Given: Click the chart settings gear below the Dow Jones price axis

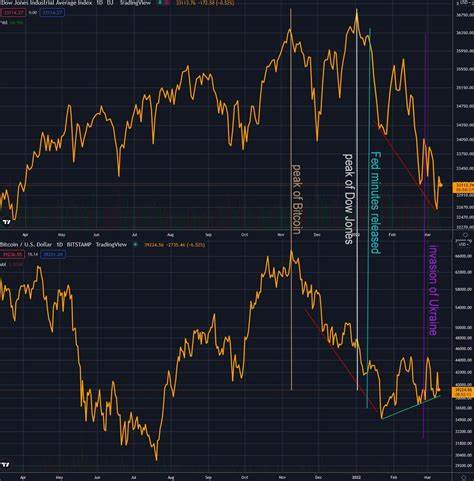Looking at the screenshot, I should [465, 235].
